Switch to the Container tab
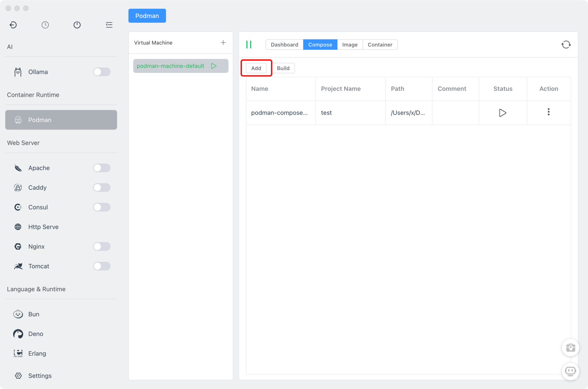 click(x=380, y=45)
